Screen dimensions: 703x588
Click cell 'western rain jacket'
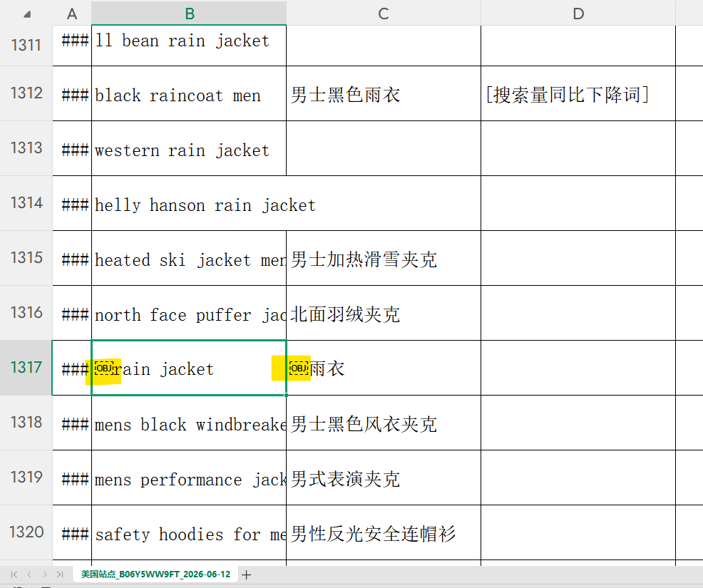189,148
